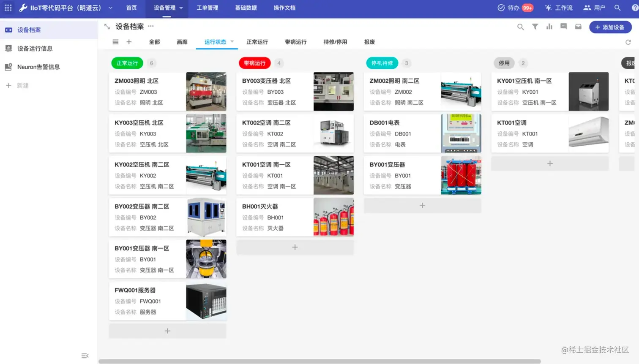Add a record to 停用 column

(x=550, y=163)
